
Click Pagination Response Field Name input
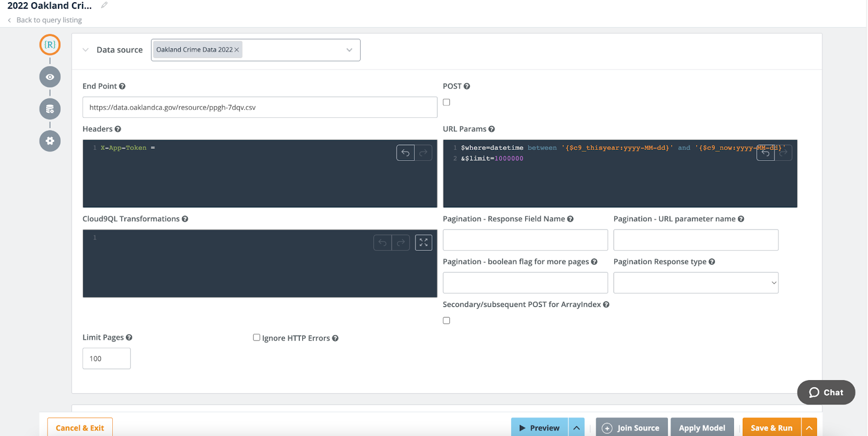(x=525, y=240)
